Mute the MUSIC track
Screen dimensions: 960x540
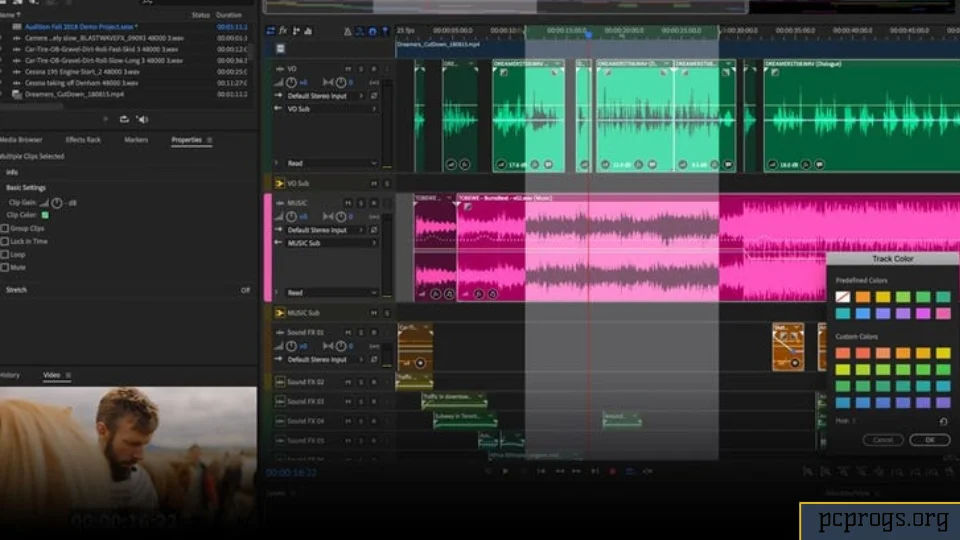(348, 203)
